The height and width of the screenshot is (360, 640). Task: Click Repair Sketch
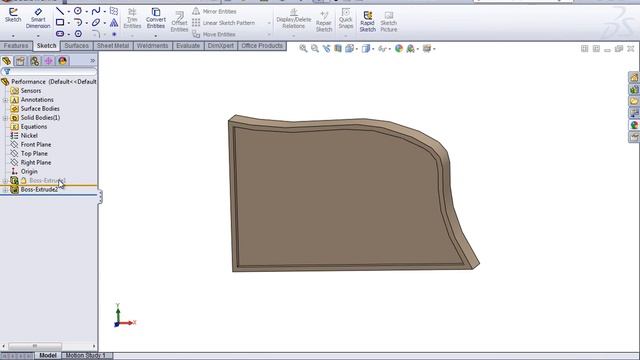tap(324, 21)
